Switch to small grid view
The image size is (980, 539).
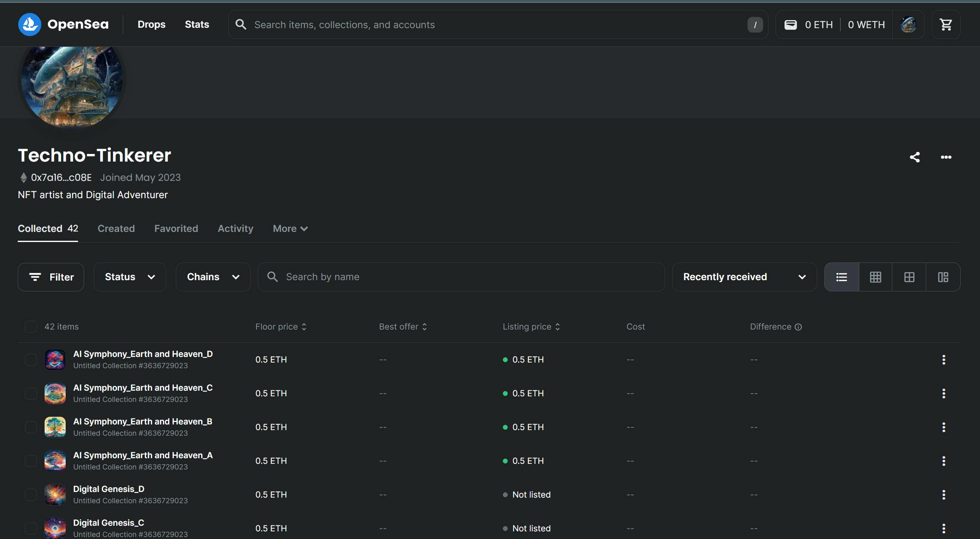point(875,277)
